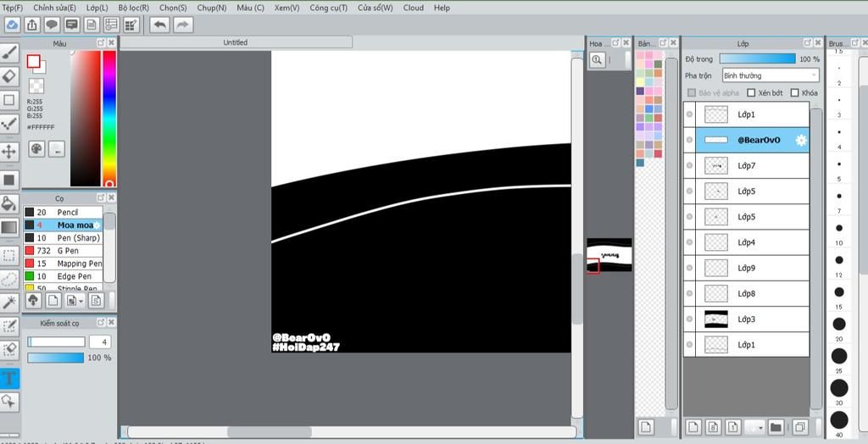The height and width of the screenshot is (444, 868).
Task: Toggle visibility of Lớp4 layer
Action: point(689,242)
